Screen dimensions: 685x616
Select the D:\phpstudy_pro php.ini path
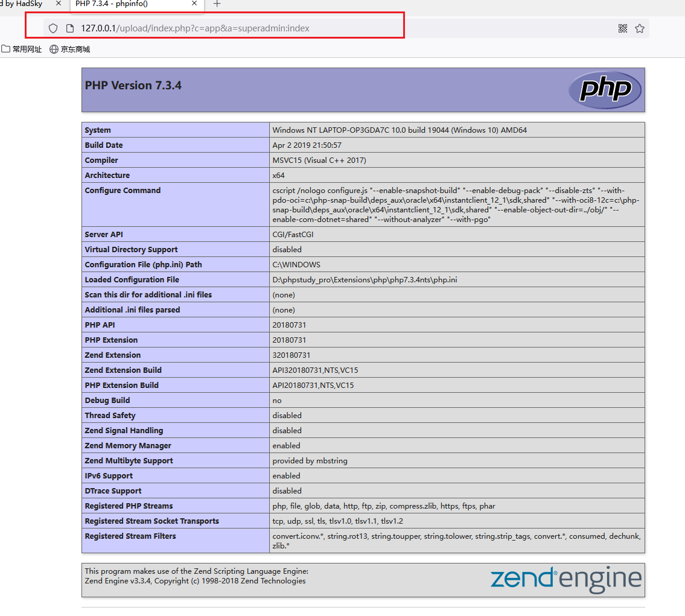pos(365,279)
